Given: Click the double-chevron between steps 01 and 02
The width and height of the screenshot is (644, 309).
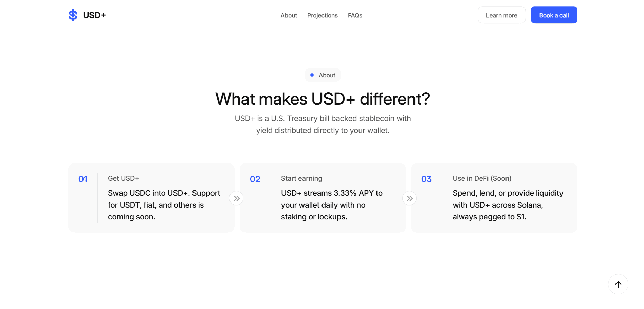Looking at the screenshot, I should (x=237, y=198).
